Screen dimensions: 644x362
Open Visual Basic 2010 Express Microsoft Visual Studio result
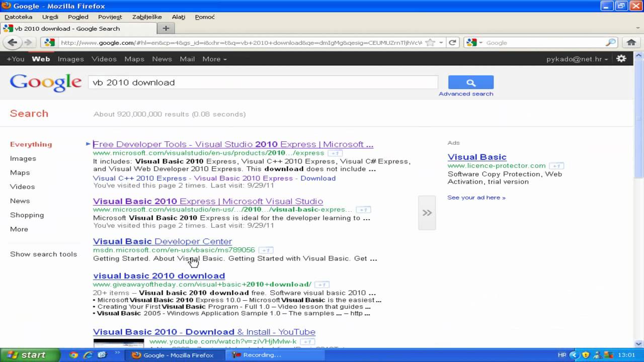[208, 201]
